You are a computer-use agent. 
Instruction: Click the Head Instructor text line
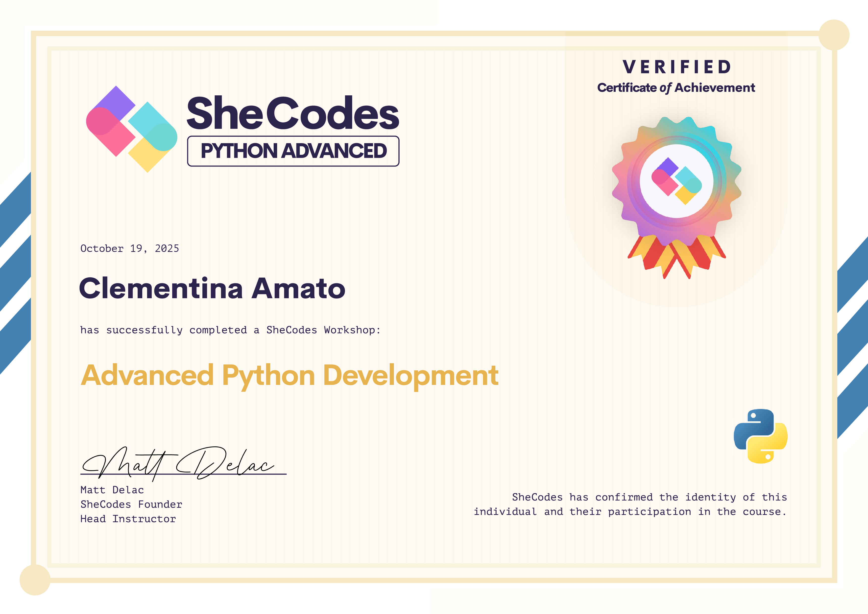click(x=128, y=519)
